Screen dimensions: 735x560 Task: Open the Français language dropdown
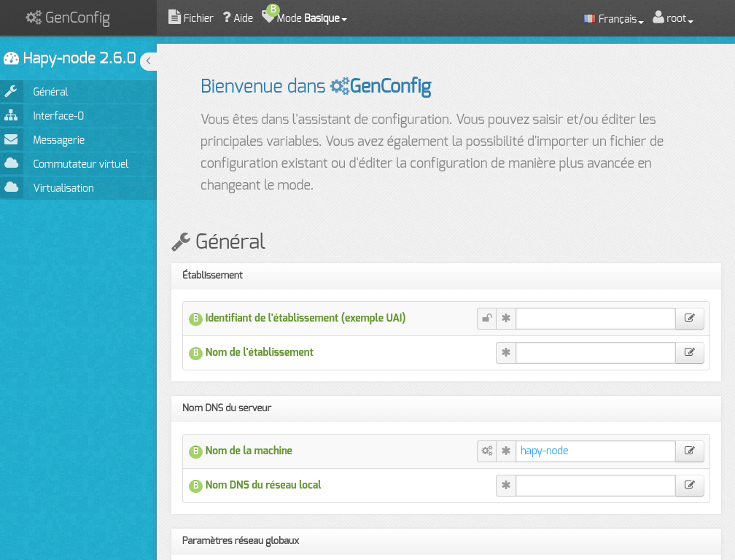pyautogui.click(x=614, y=19)
